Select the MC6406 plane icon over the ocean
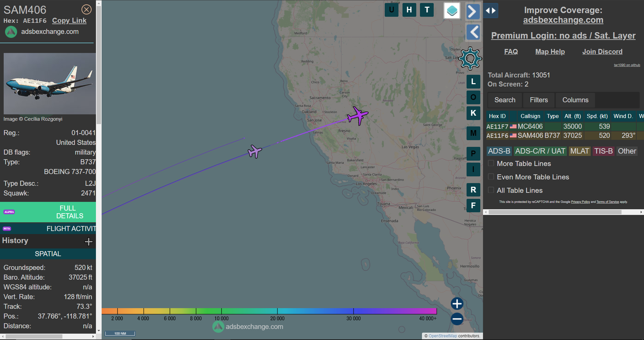The height and width of the screenshot is (340, 644). click(x=255, y=151)
